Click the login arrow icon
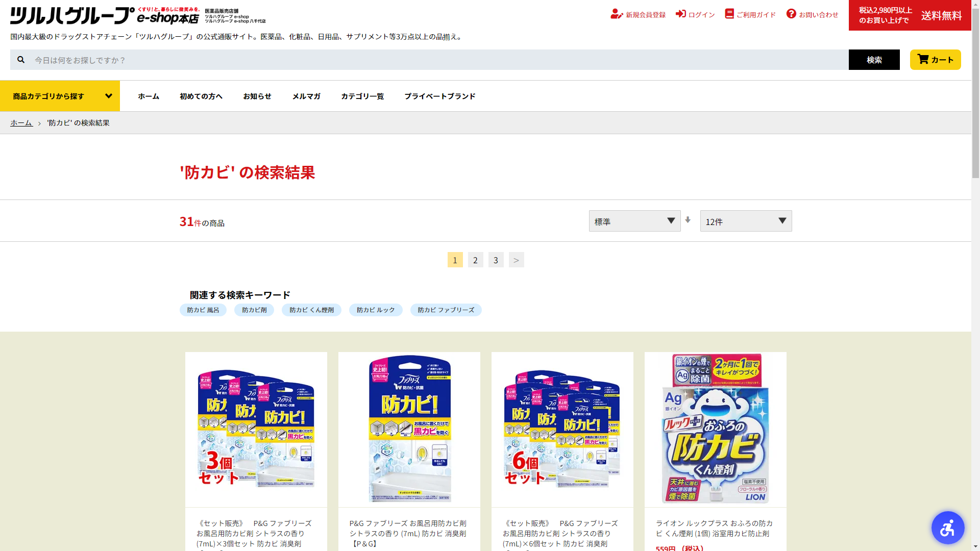 (680, 14)
